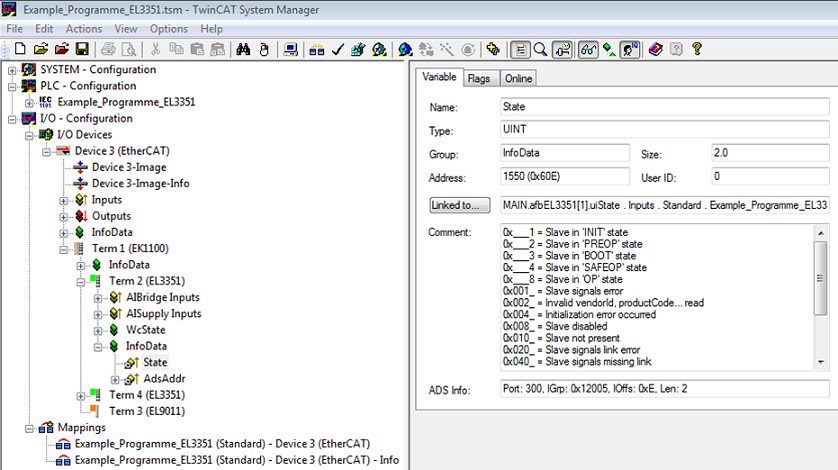The image size is (838, 470).
Task: Select State under Term 2 InfoData
Action: tap(155, 363)
